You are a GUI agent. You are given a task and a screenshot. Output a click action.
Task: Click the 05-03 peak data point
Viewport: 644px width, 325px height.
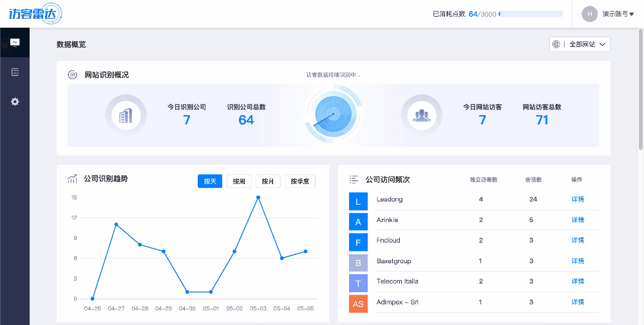(x=258, y=198)
